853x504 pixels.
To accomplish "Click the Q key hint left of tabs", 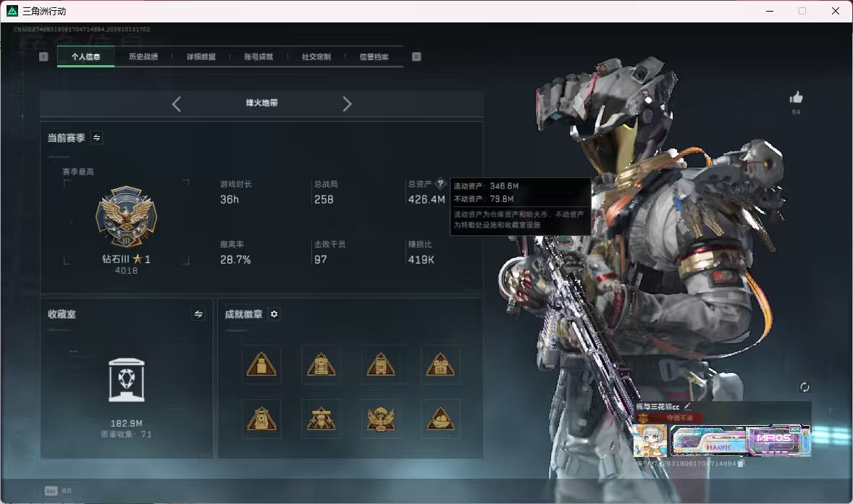I will pos(43,56).
